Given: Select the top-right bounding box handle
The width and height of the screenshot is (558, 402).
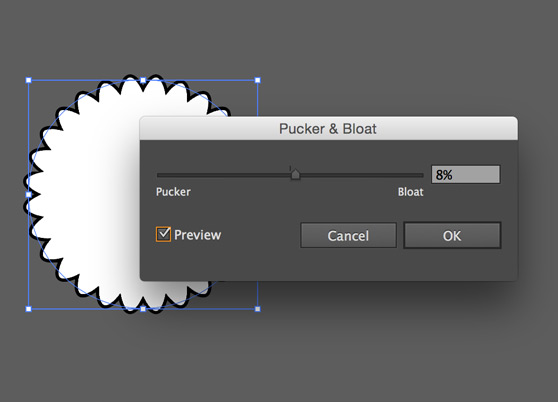Looking at the screenshot, I should pos(258,80).
